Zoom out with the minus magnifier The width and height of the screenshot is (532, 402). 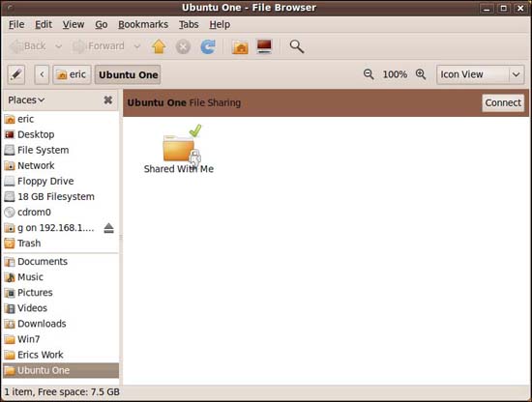[x=369, y=74]
